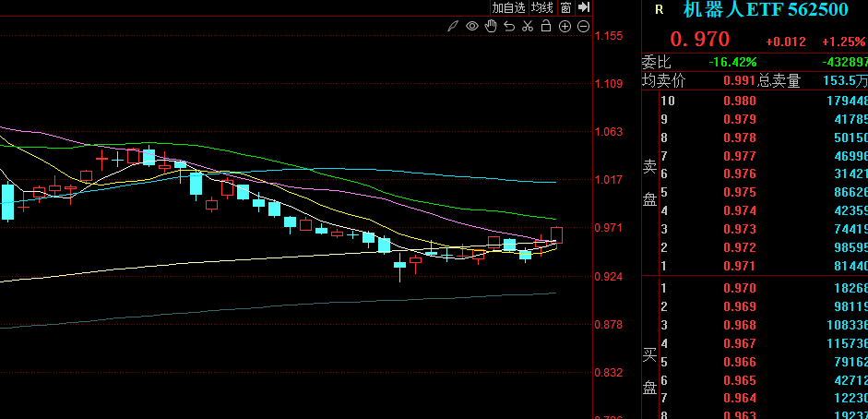Toggle the lock icon in toolbar
The image size is (868, 419).
[546, 26]
